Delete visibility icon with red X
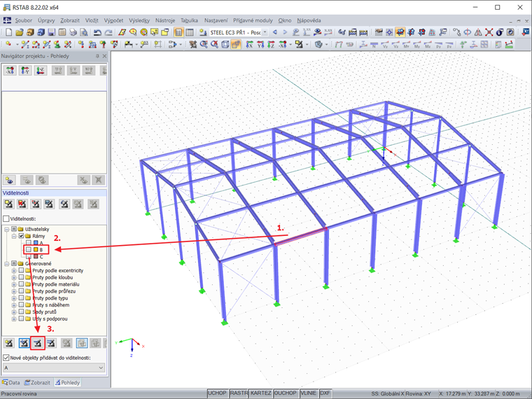 tap(22, 204)
